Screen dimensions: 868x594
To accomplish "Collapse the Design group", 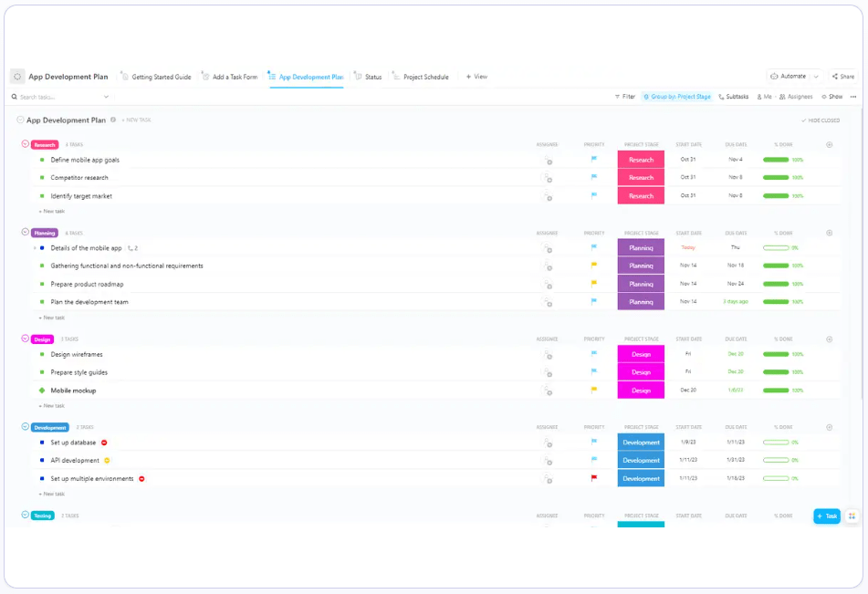I will 25,339.
